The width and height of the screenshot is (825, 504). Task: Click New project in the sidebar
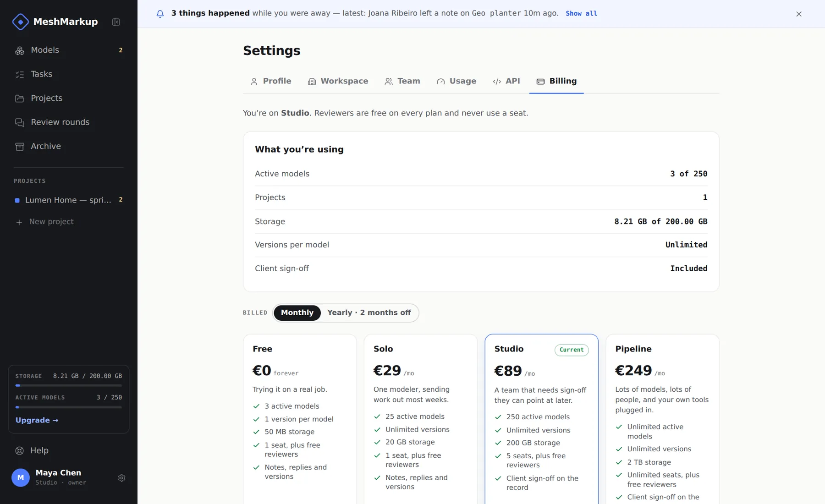click(x=69, y=222)
